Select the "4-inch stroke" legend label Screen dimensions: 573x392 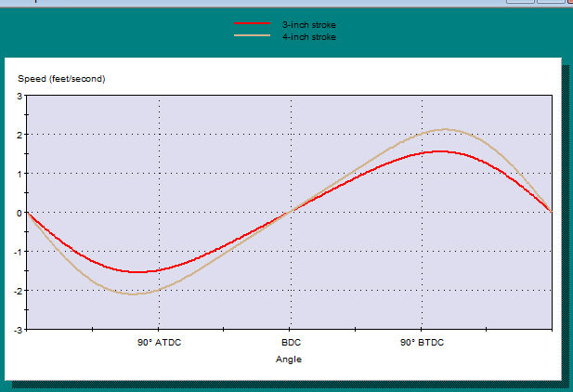308,36
